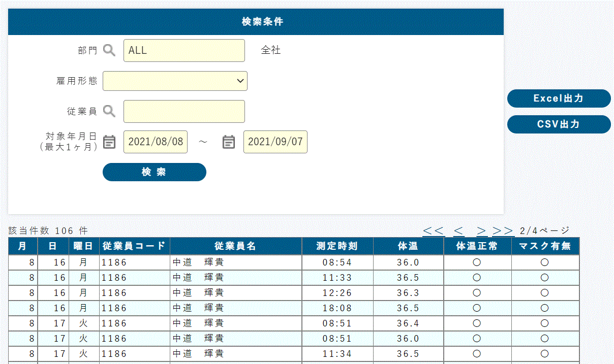
Task: Select the 全社 department name text
Action: 271,50
